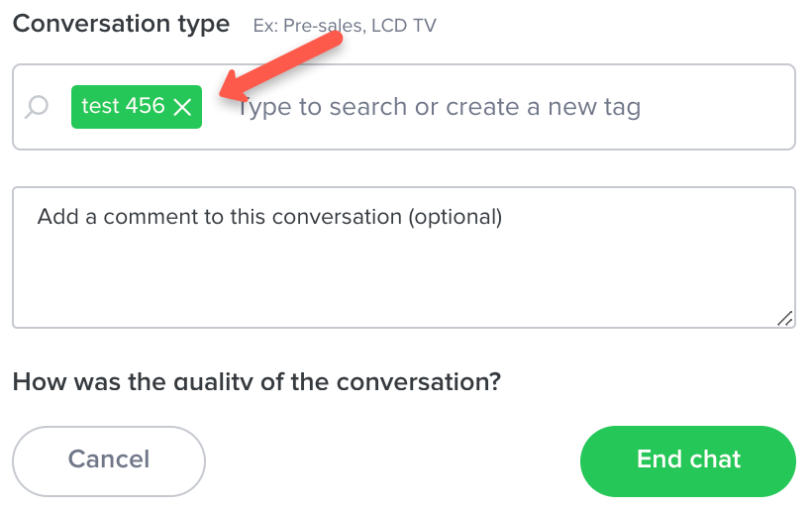Click the magnifying glass search icon

click(x=37, y=107)
